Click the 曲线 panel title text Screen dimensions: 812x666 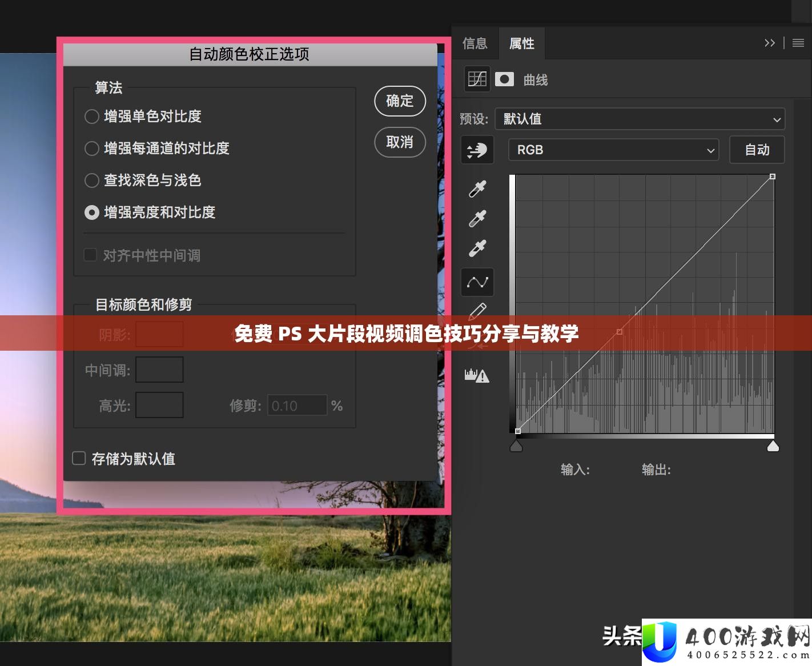(x=536, y=80)
